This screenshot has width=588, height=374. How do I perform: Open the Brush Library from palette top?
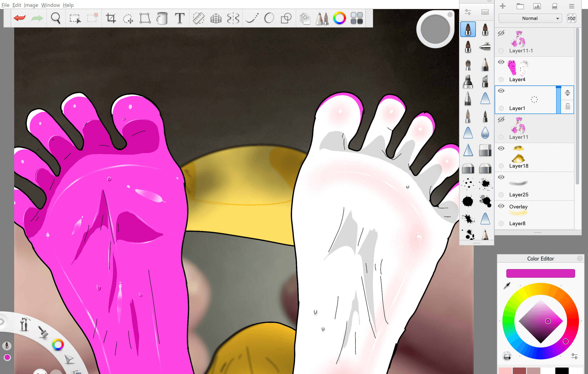485,12
